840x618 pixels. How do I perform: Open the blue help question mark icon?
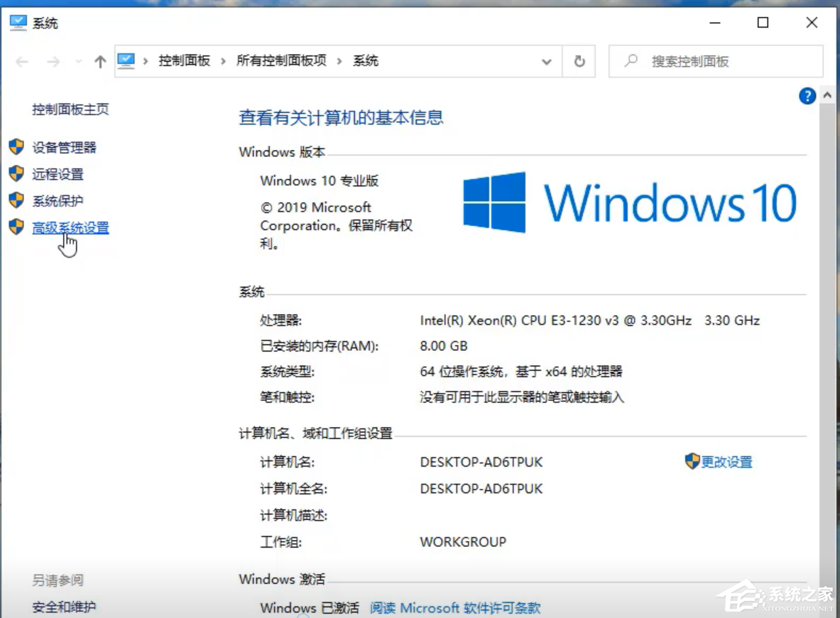pyautogui.click(x=807, y=96)
